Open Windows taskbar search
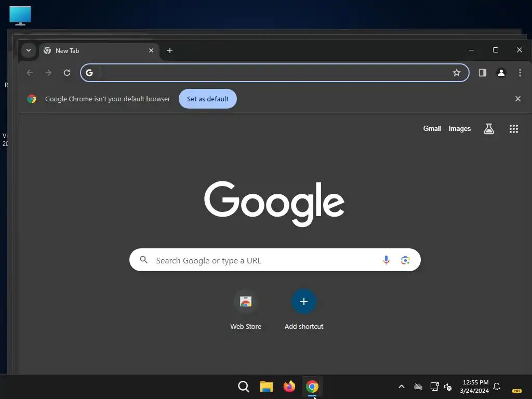The width and height of the screenshot is (532, 399). coord(244,387)
